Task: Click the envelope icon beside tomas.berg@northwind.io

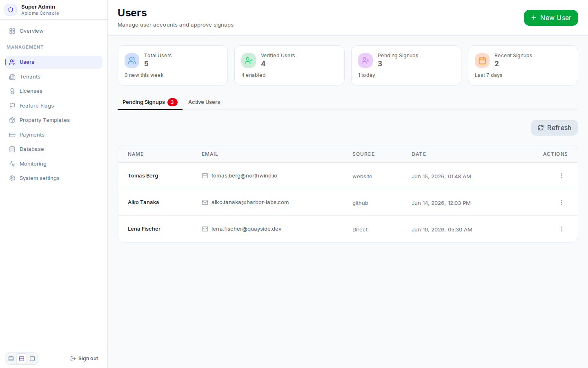Action: click(205, 176)
